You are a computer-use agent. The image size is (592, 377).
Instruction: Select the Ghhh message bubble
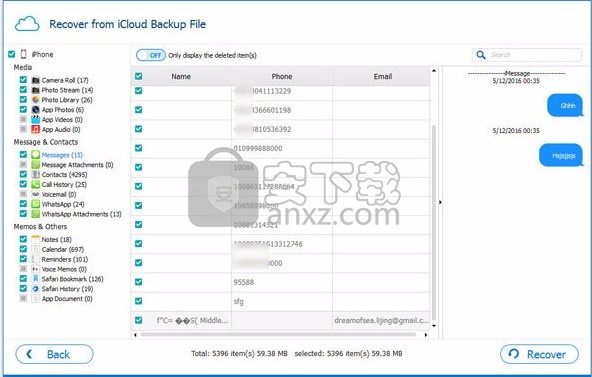point(565,105)
